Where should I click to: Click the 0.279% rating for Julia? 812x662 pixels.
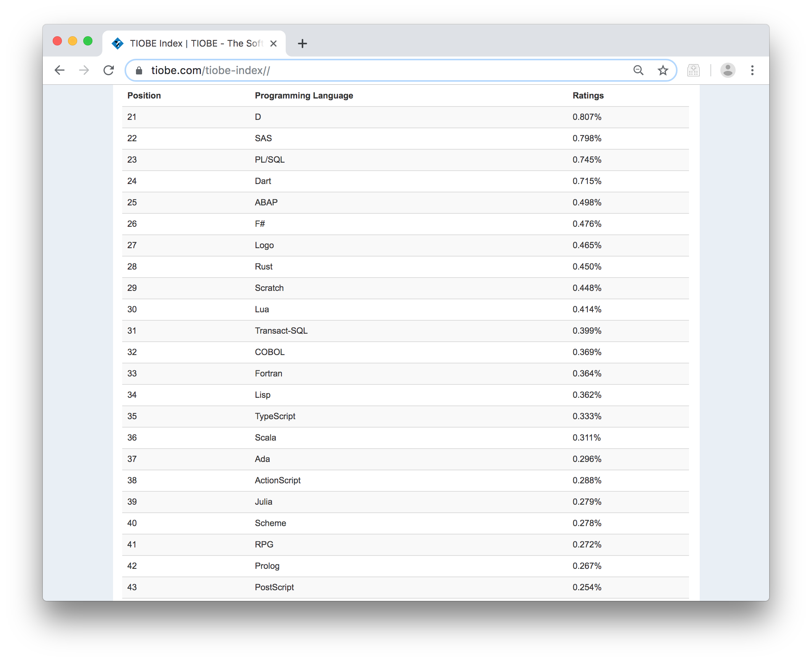click(587, 502)
